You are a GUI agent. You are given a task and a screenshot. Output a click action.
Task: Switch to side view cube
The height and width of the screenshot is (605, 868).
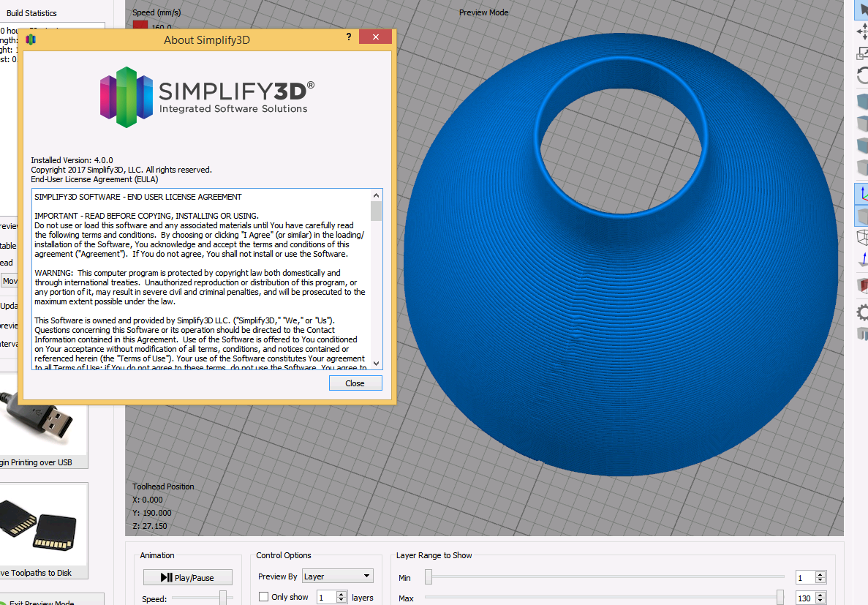pos(862,167)
